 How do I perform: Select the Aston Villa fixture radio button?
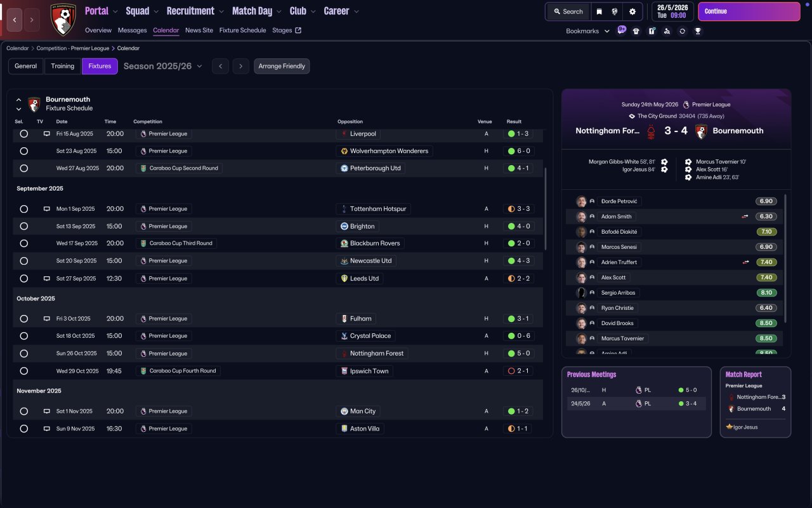coord(24,429)
